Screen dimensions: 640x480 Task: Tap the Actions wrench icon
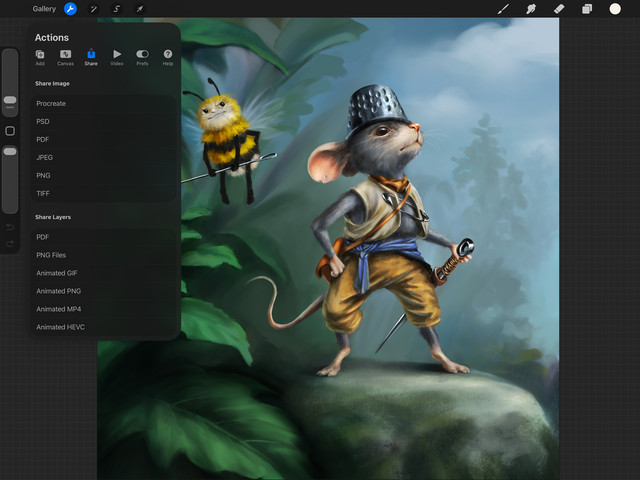pos(71,9)
